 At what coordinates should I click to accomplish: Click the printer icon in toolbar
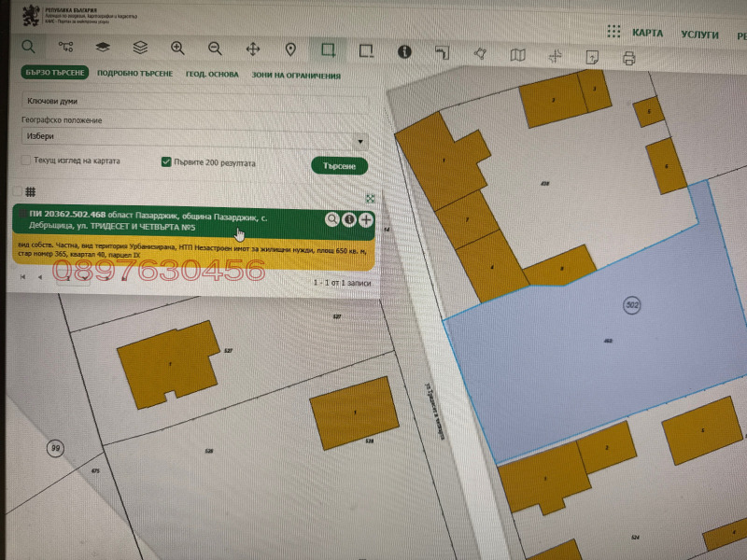tap(629, 59)
